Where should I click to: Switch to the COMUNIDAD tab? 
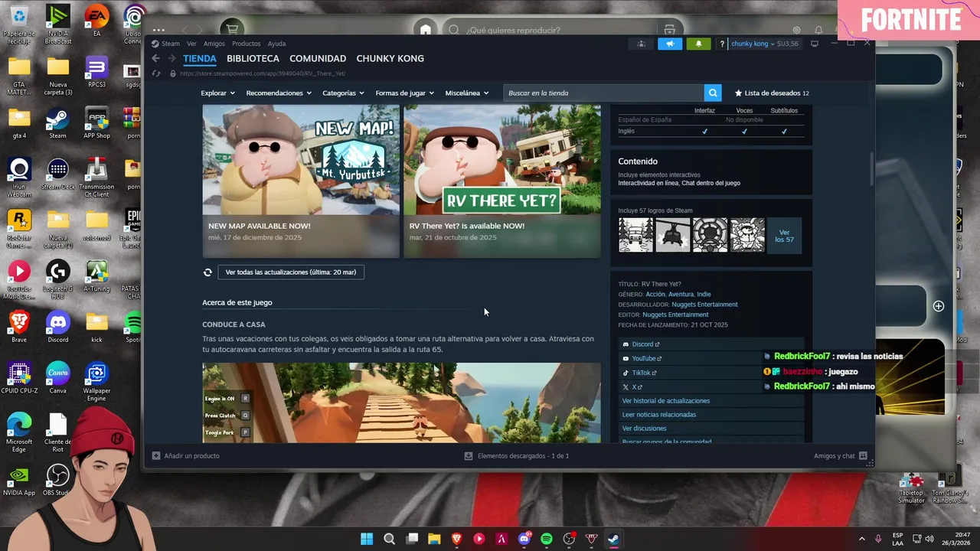click(318, 58)
